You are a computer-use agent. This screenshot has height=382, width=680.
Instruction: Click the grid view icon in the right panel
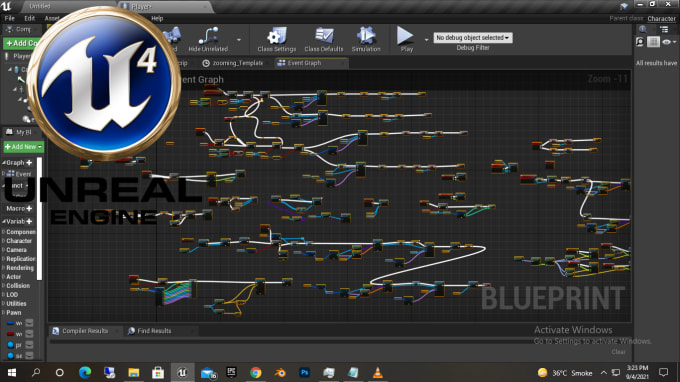click(x=653, y=42)
